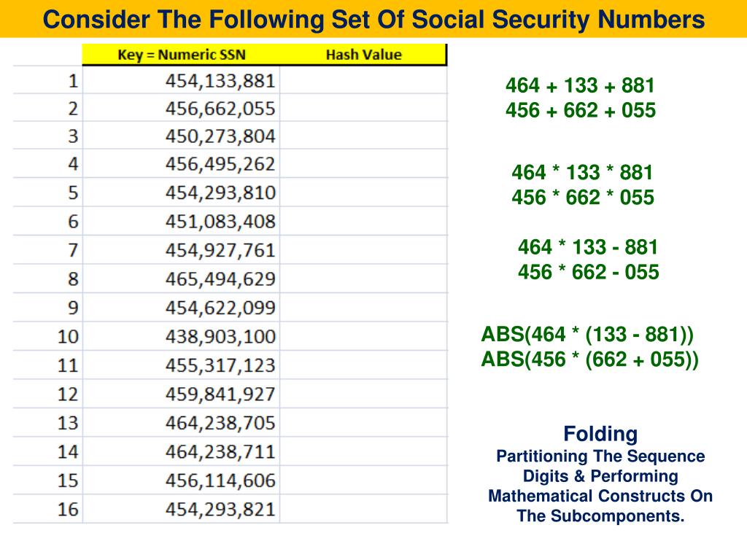The height and width of the screenshot is (560, 747).
Task: Select the cell containing 465,494,629
Action: [x=181, y=279]
